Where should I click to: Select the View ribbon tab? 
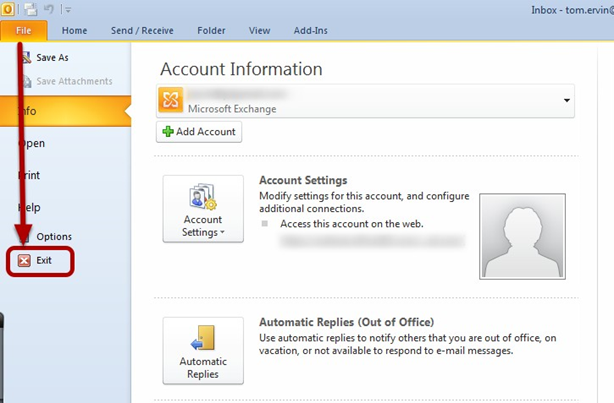tap(259, 31)
